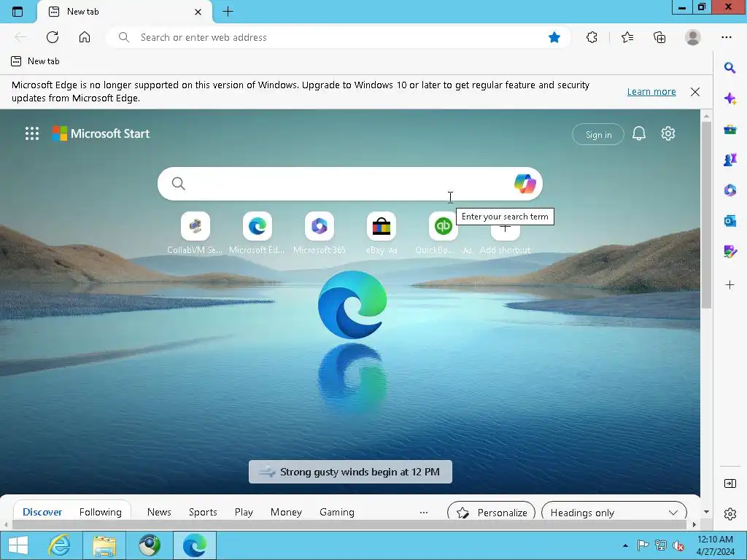Open page settings gear on Microsoft Start
The image size is (747, 560).
click(x=668, y=134)
